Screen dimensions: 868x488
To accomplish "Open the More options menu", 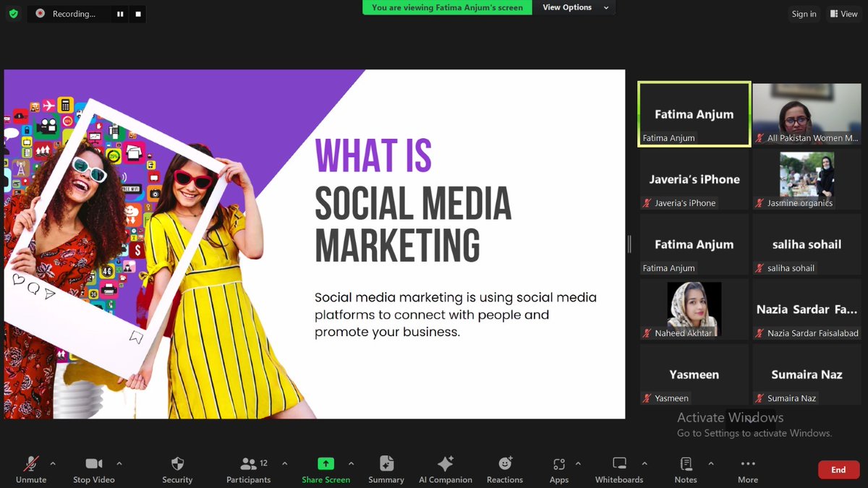I will click(748, 470).
